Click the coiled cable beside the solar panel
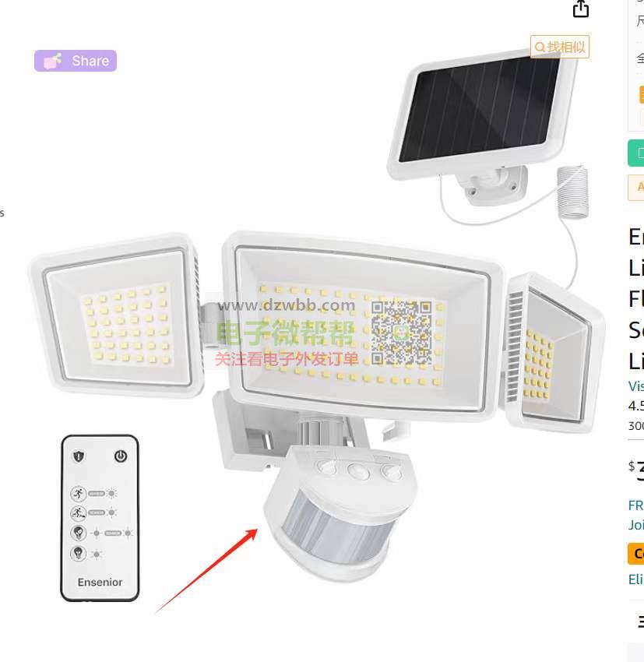 point(573,192)
